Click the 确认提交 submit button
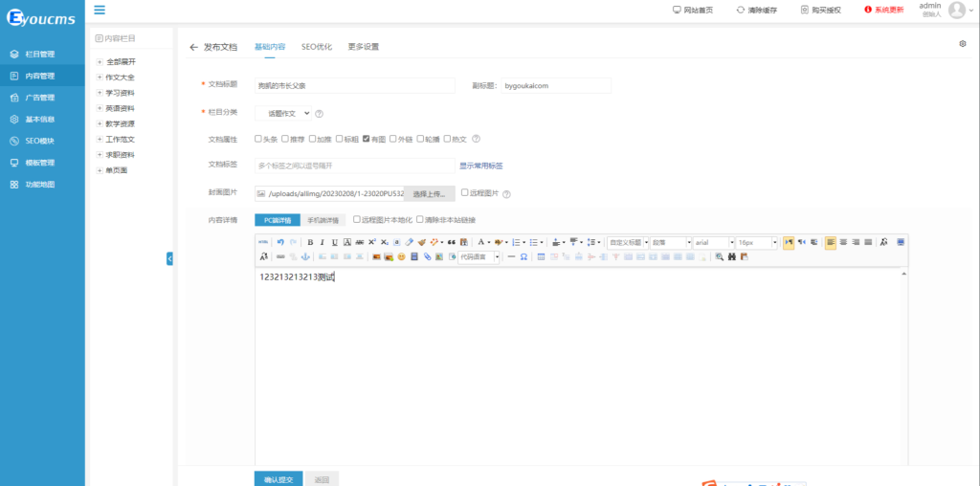 [278, 478]
